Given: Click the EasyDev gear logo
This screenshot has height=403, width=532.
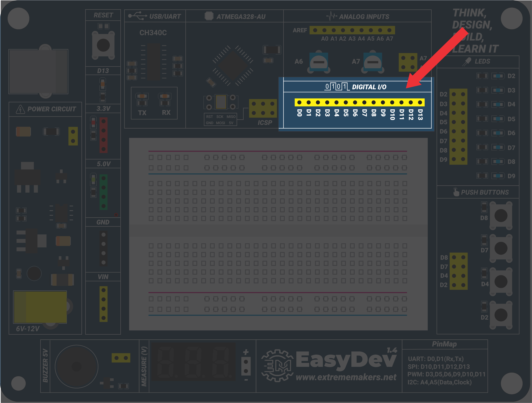Looking at the screenshot, I should tap(277, 366).
